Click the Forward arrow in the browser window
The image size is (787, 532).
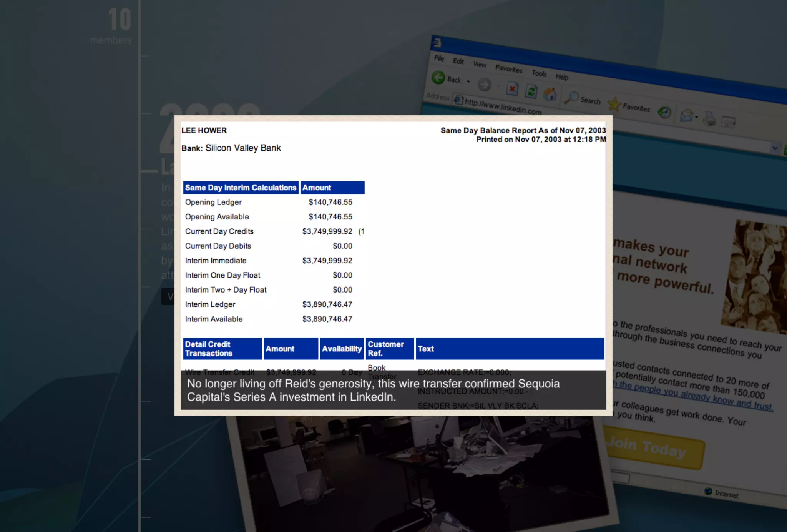pos(485,84)
